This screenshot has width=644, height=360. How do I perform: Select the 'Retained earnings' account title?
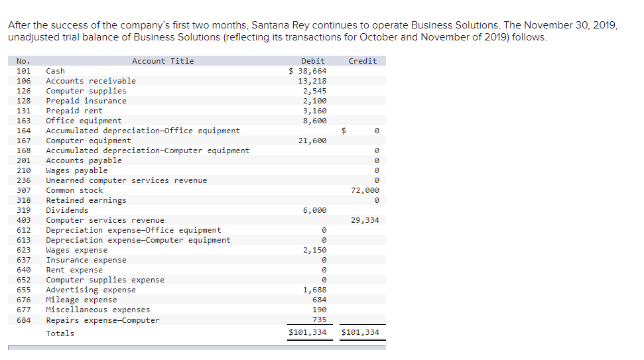tap(86, 200)
